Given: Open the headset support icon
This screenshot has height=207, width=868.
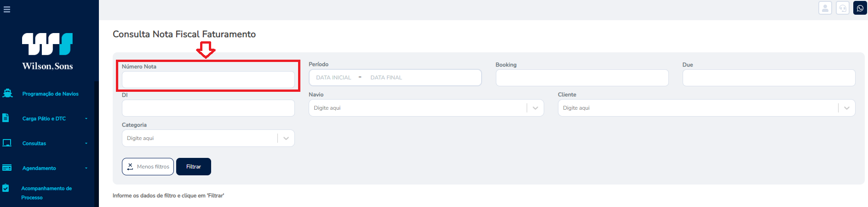Looking at the screenshot, I should [x=843, y=8].
